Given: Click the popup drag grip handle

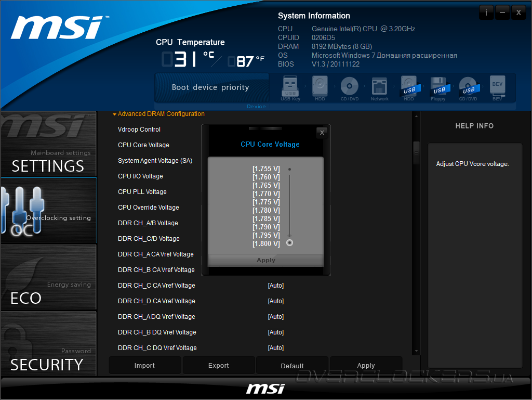Looking at the screenshot, I should [x=265, y=128].
